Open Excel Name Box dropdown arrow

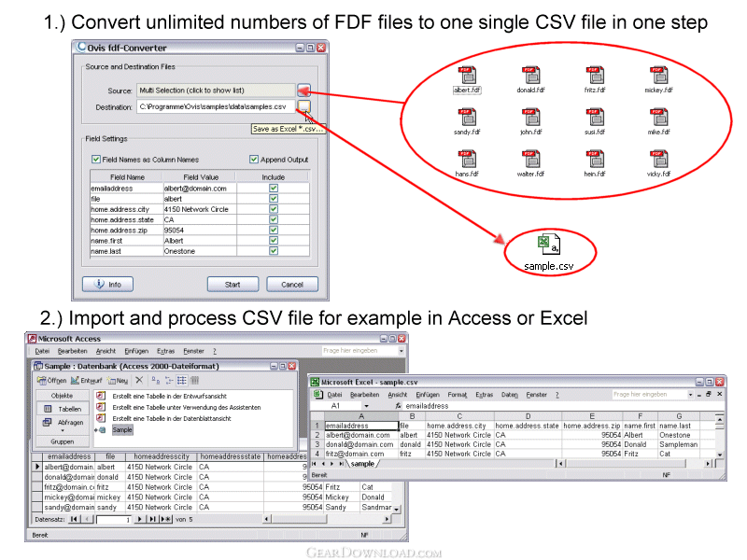[366, 406]
